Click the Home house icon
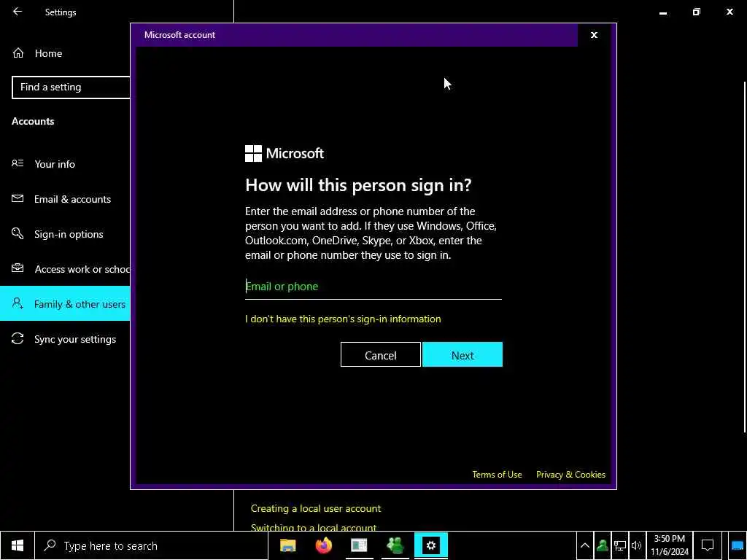 coord(18,53)
